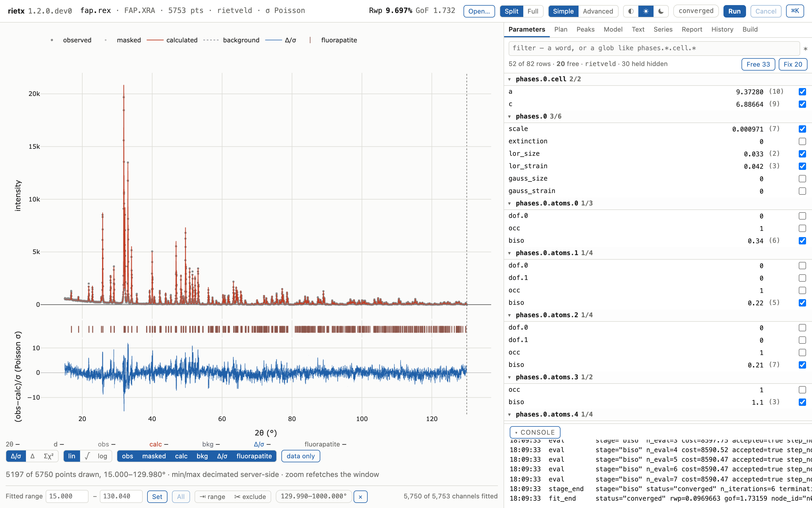The image size is (812, 508).
Task: Open the Report tab
Action: coord(692,30)
